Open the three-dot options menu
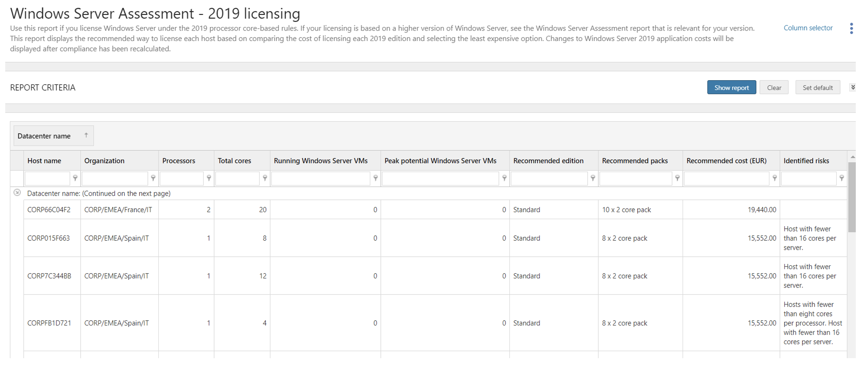 point(851,28)
